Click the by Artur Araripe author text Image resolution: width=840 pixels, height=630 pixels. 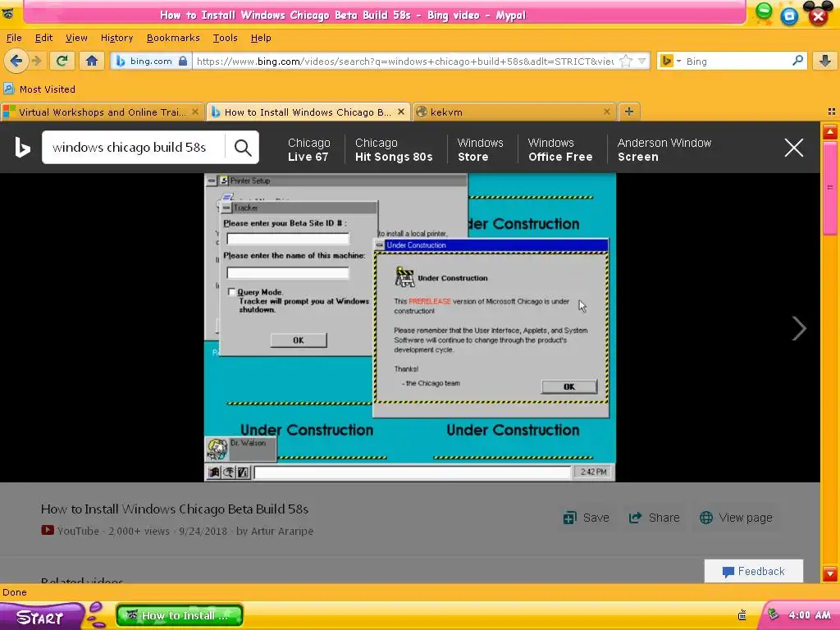coord(275,531)
